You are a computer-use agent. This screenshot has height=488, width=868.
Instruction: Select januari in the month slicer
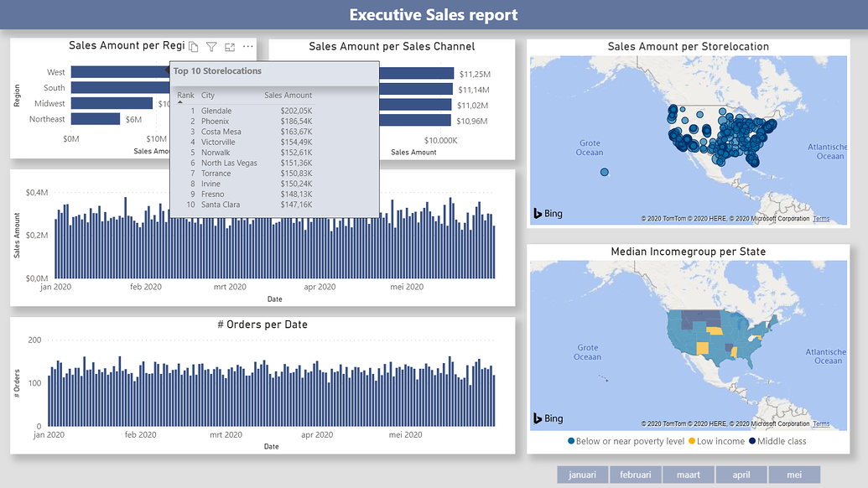click(582, 474)
